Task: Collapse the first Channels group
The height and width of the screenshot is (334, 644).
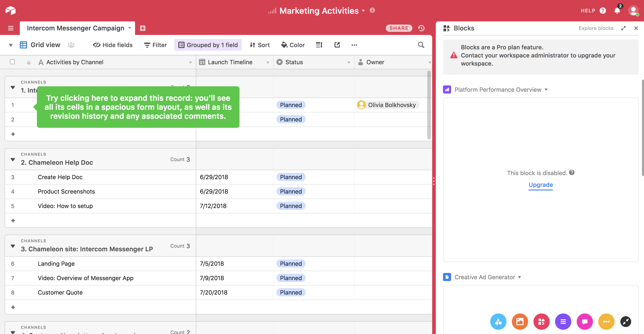Action: click(13, 87)
